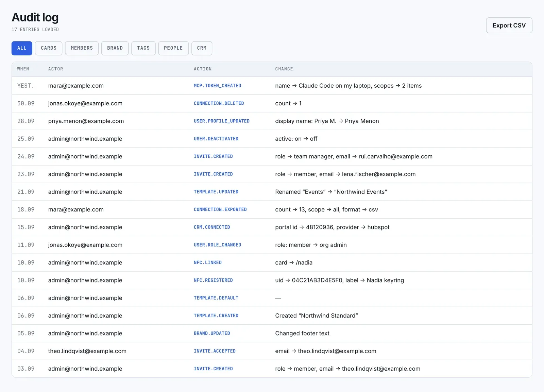Open the BRAND filter tab
The height and width of the screenshot is (392, 544).
(x=115, y=48)
